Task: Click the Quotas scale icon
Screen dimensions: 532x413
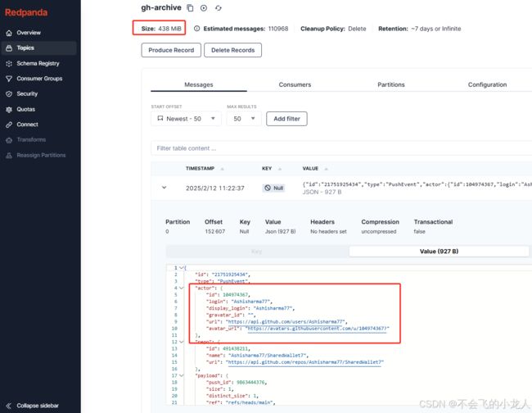Action: pyautogui.click(x=9, y=109)
